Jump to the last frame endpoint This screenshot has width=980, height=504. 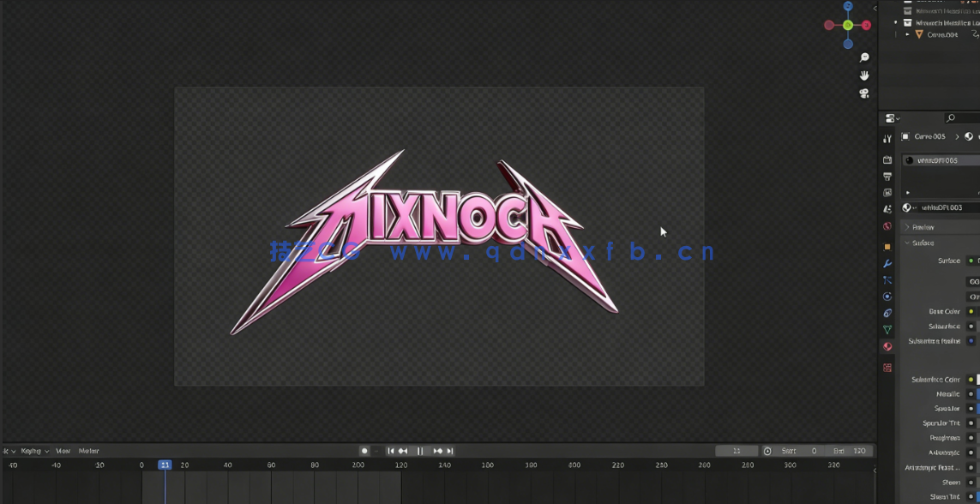[x=450, y=451]
